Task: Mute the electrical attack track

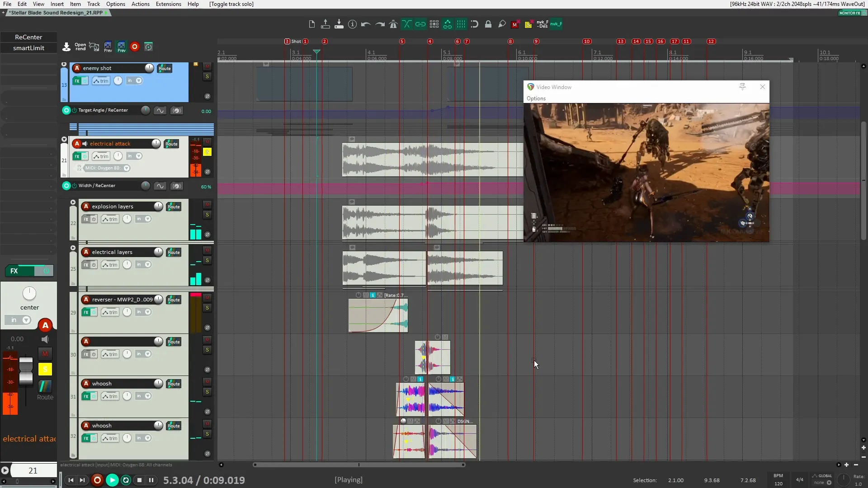Action: point(208,141)
